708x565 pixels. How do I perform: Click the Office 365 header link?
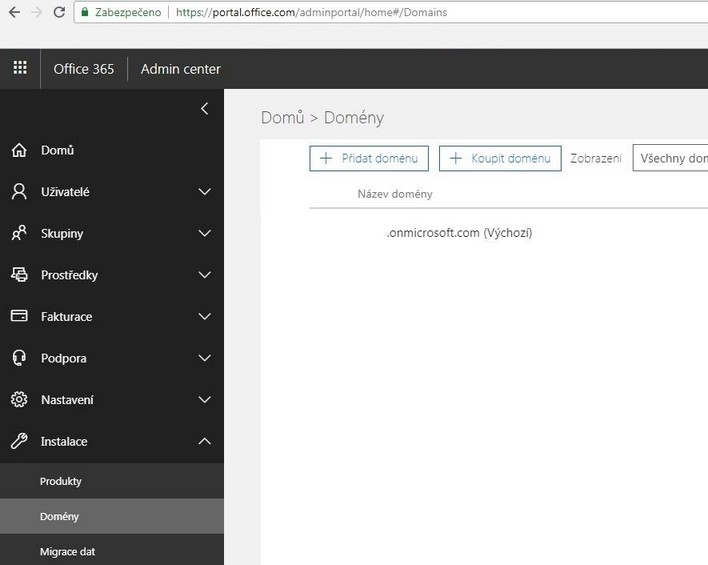(x=84, y=69)
